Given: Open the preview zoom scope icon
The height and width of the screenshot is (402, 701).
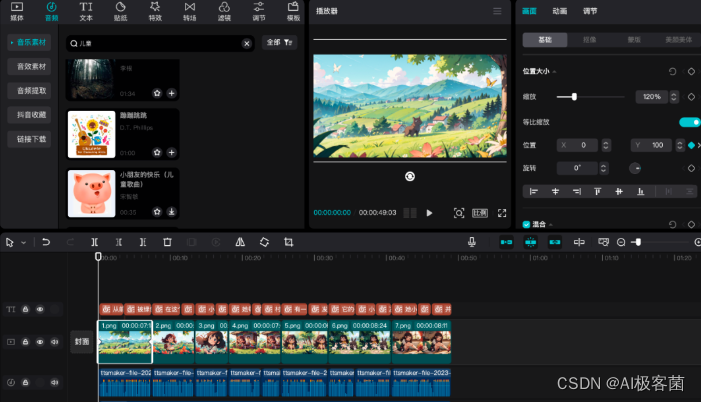Looking at the screenshot, I should point(459,213).
